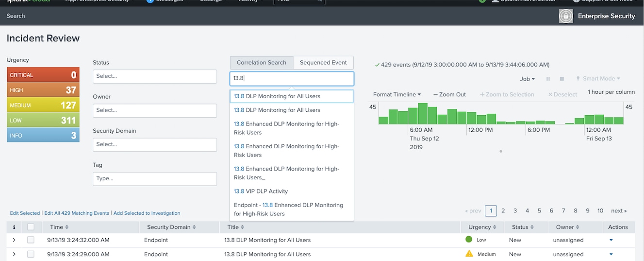
Task: Click Zoom Out on the timeline
Action: click(x=449, y=94)
